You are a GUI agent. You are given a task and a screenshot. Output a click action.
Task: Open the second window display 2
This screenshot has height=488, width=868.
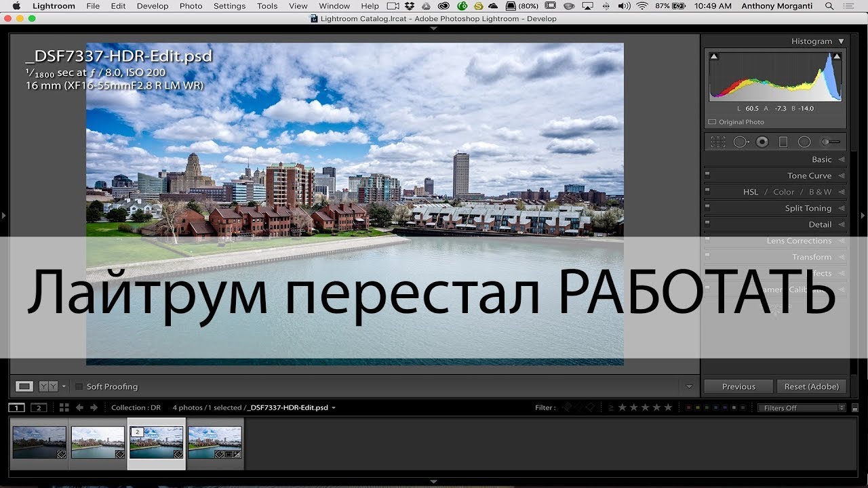[x=39, y=407]
